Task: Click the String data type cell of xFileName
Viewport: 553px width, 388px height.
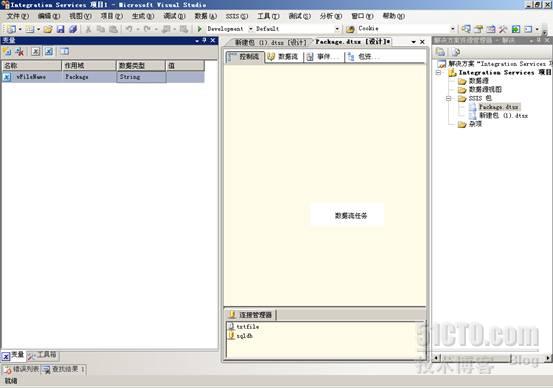Action: click(141, 77)
